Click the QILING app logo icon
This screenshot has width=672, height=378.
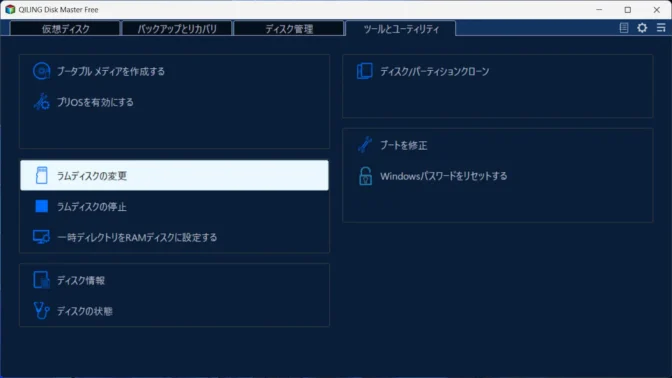(10, 9)
